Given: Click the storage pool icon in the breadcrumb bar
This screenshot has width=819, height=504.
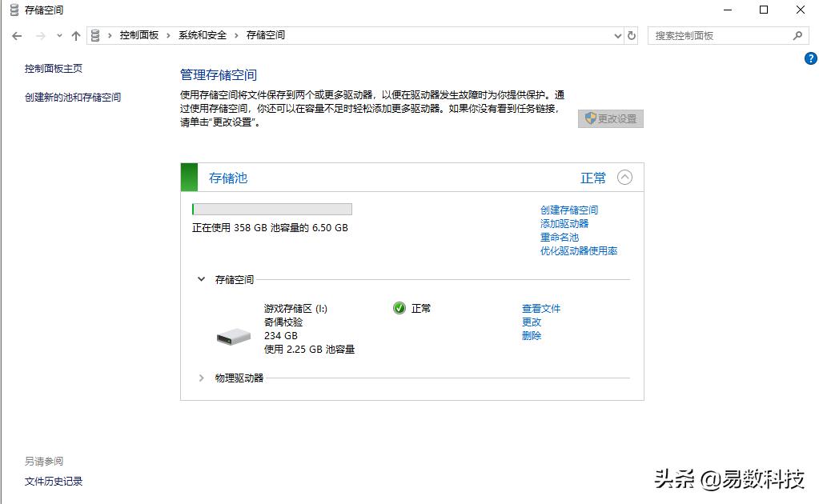Looking at the screenshot, I should tap(96, 35).
